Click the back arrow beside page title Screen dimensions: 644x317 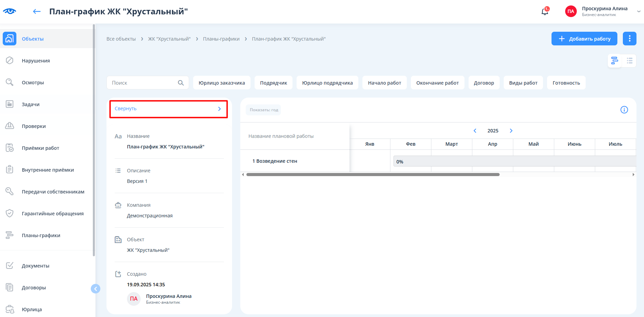coord(37,12)
